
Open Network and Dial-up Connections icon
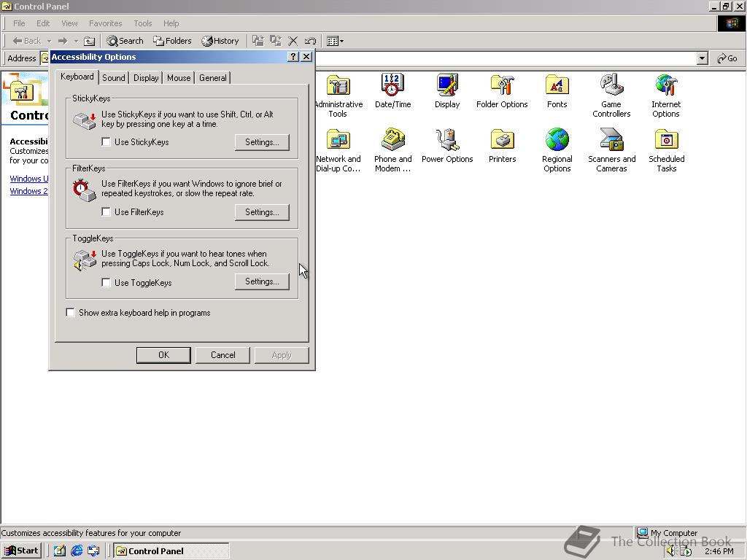338,150
